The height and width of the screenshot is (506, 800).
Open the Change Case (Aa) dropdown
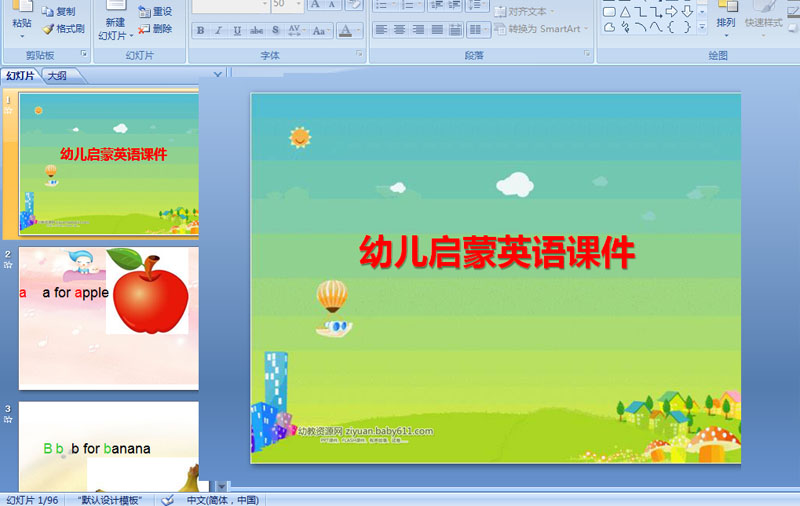[x=321, y=31]
